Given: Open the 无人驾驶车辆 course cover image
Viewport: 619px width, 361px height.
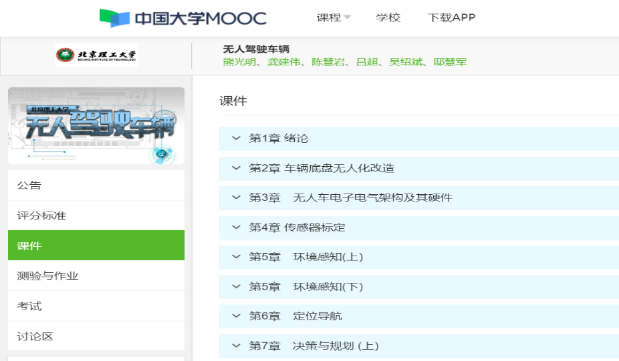Looking at the screenshot, I should pos(96,126).
